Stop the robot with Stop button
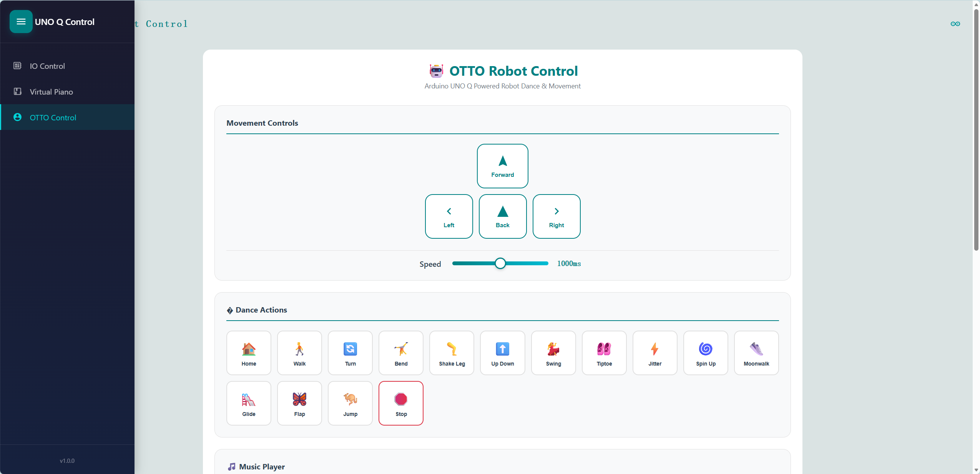Viewport: 980px width, 474px height. click(401, 403)
